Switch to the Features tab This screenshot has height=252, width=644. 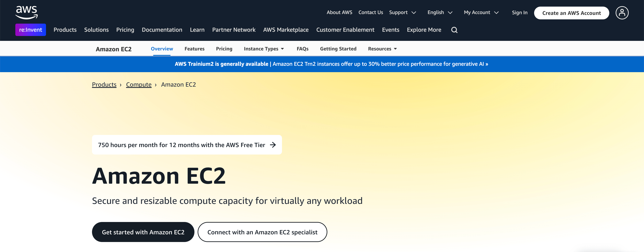tap(194, 49)
